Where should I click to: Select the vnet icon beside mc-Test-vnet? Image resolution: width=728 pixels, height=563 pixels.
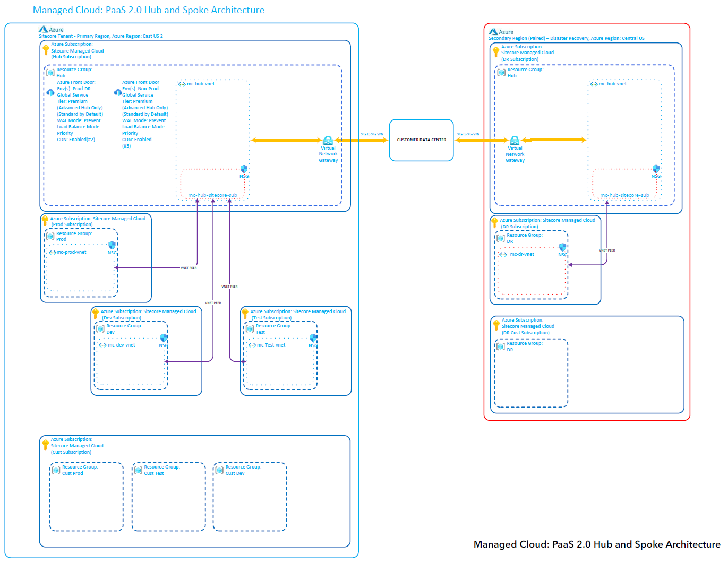click(x=252, y=345)
